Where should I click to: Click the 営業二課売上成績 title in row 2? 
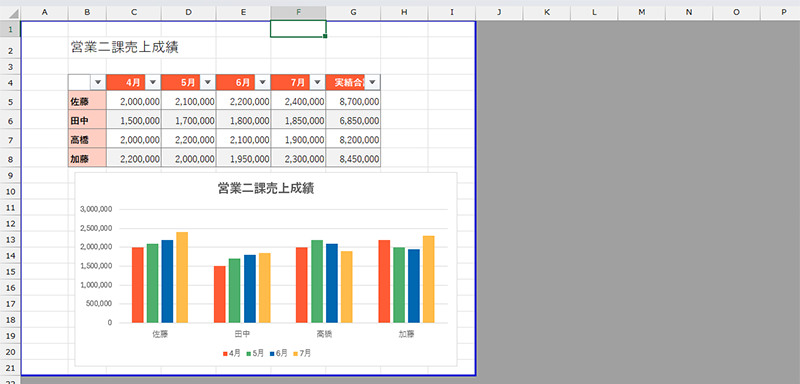click(125, 48)
